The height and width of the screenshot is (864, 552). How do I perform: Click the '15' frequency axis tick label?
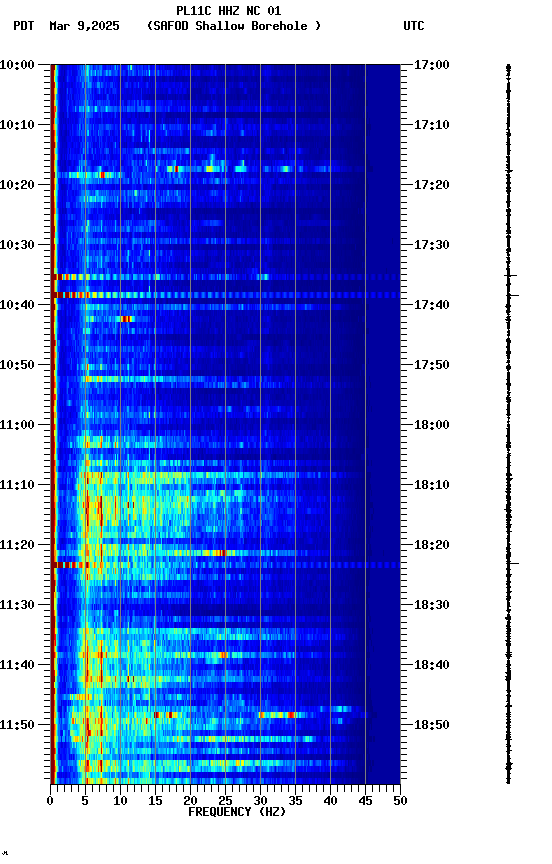(x=155, y=801)
